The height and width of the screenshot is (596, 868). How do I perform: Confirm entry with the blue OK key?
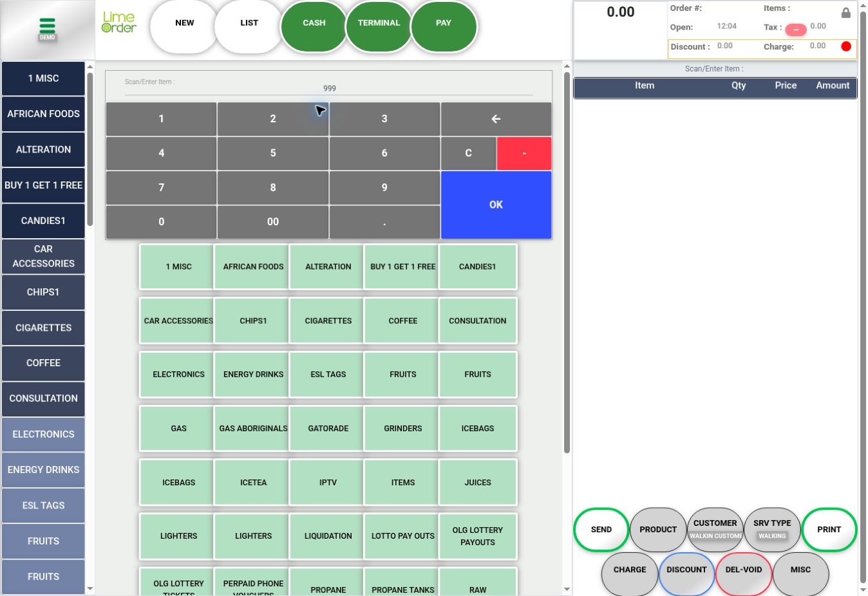click(x=496, y=205)
